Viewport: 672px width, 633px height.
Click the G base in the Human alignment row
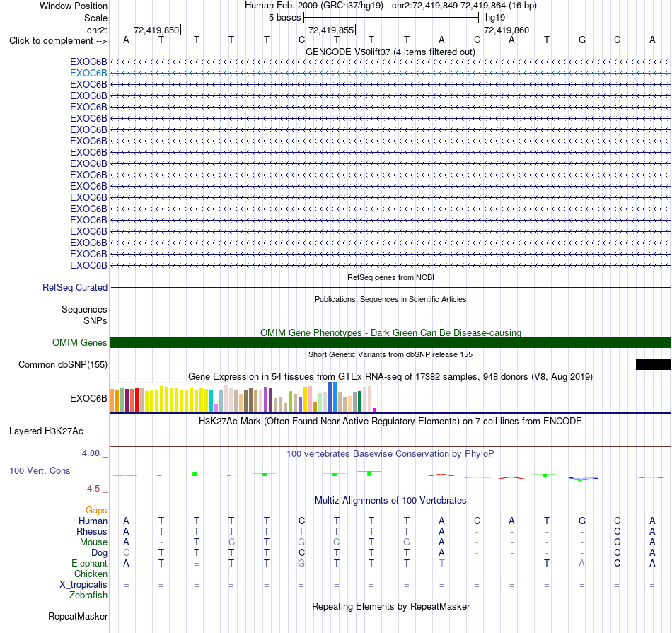tap(582, 521)
